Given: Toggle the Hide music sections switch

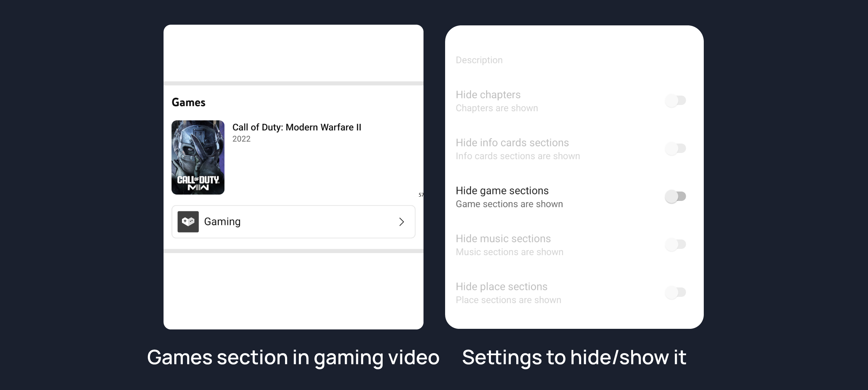Looking at the screenshot, I should point(675,244).
